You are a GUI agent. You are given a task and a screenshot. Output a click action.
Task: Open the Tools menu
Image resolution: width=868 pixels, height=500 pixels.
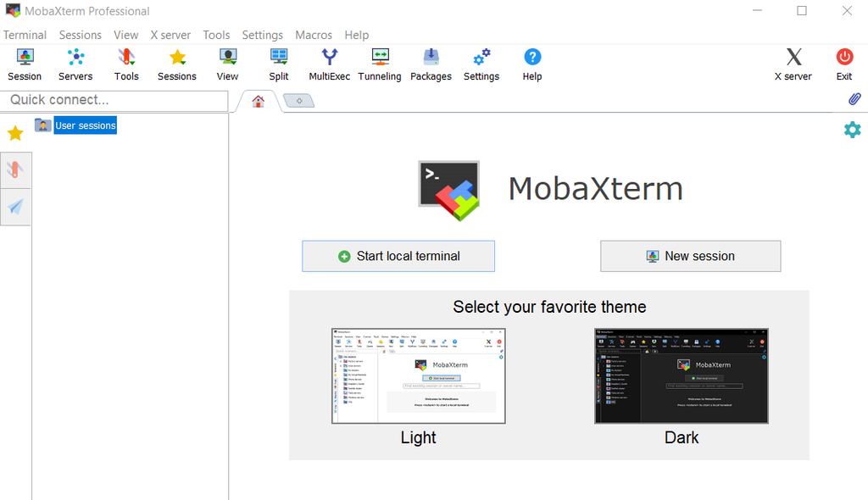[x=216, y=35]
